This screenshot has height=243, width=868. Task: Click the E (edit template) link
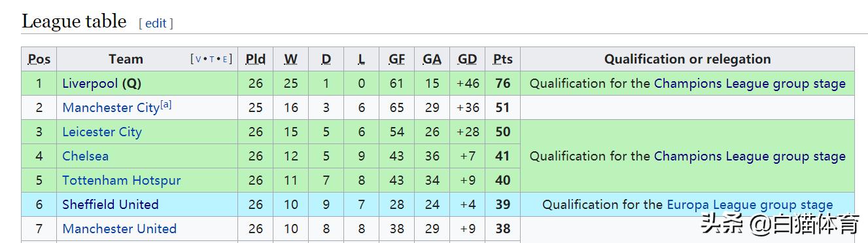pyautogui.click(x=225, y=59)
